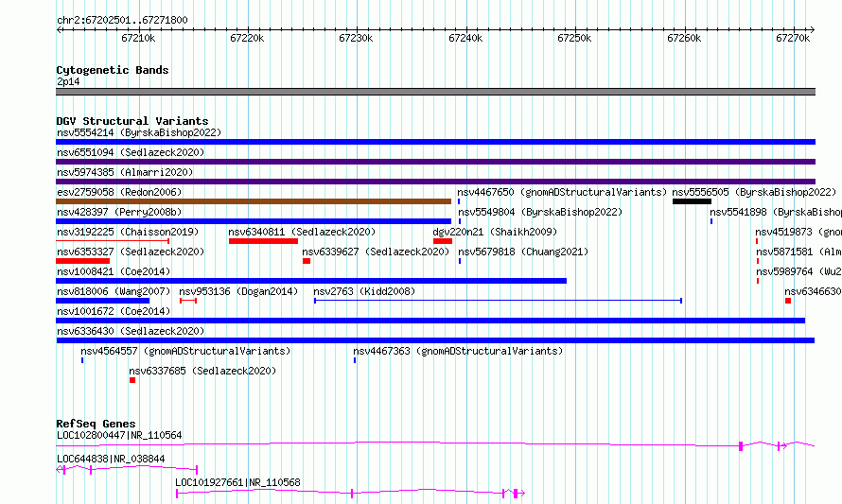Click nsv2763 (Kidd2008) variant label
Image resolution: width=842 pixels, height=504 pixels.
tap(364, 291)
